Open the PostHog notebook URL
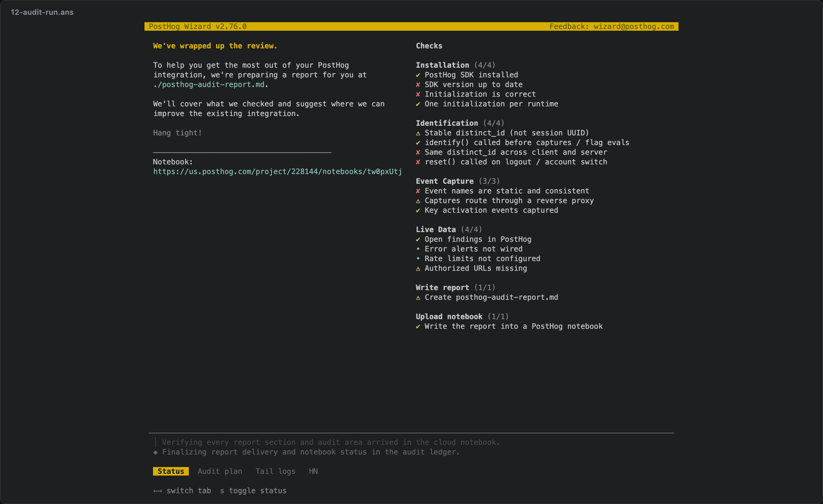The image size is (823, 504). click(x=277, y=172)
